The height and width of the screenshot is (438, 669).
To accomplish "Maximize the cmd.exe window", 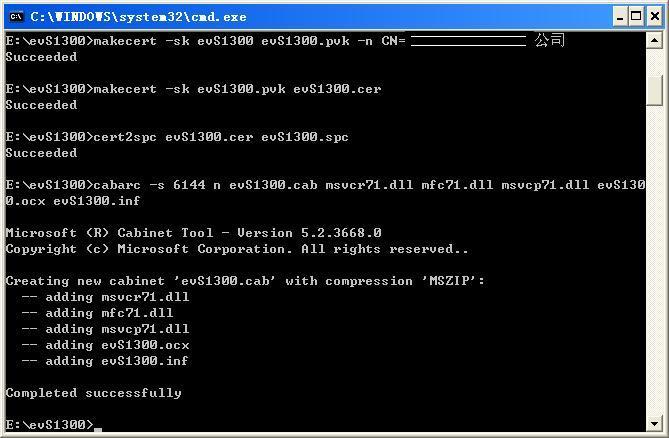I will tap(636, 17).
